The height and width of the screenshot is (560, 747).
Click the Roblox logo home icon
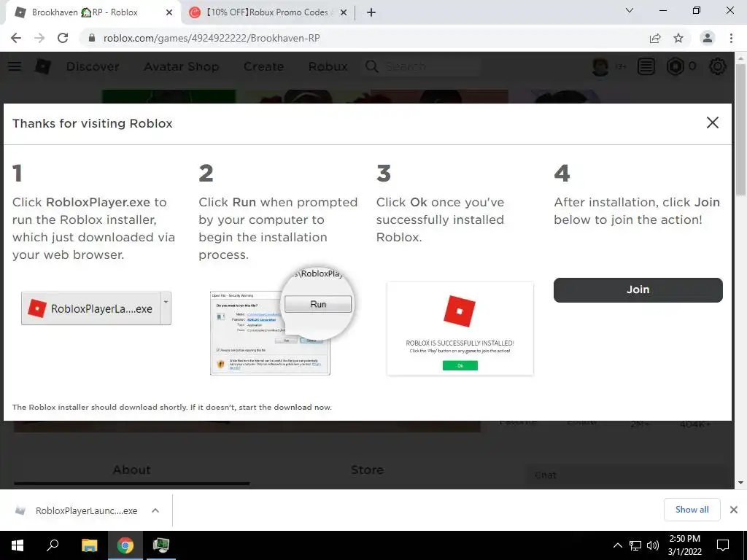[42, 66]
